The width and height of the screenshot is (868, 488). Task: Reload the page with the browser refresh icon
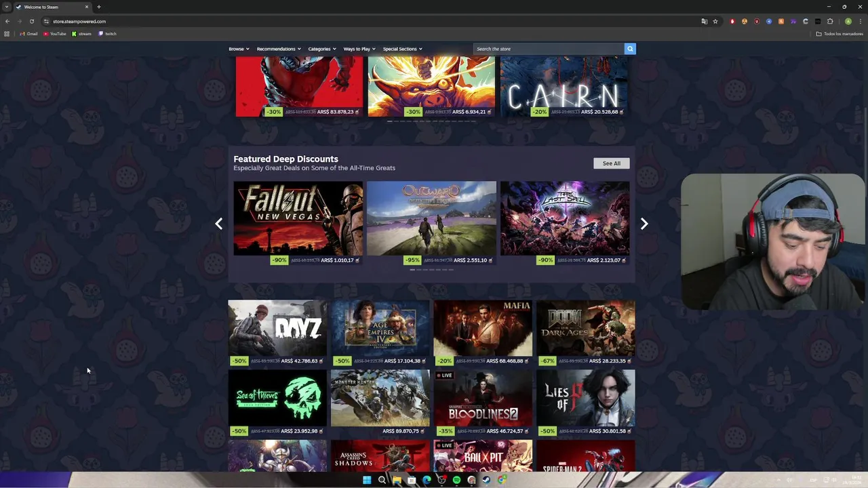tap(31, 21)
